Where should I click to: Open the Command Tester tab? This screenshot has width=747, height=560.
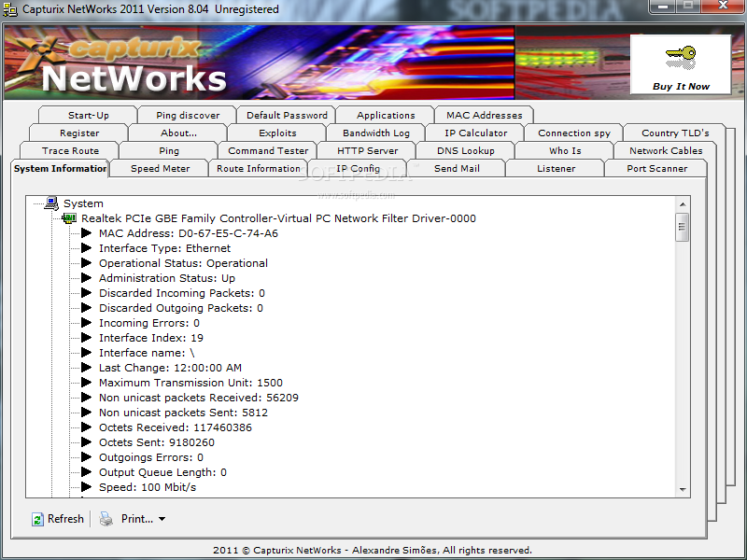click(268, 151)
